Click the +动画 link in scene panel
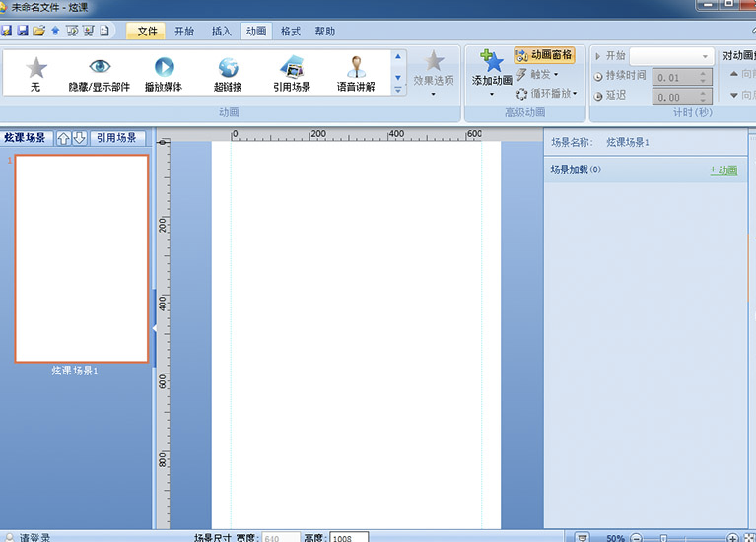This screenshot has width=756, height=542. [723, 170]
